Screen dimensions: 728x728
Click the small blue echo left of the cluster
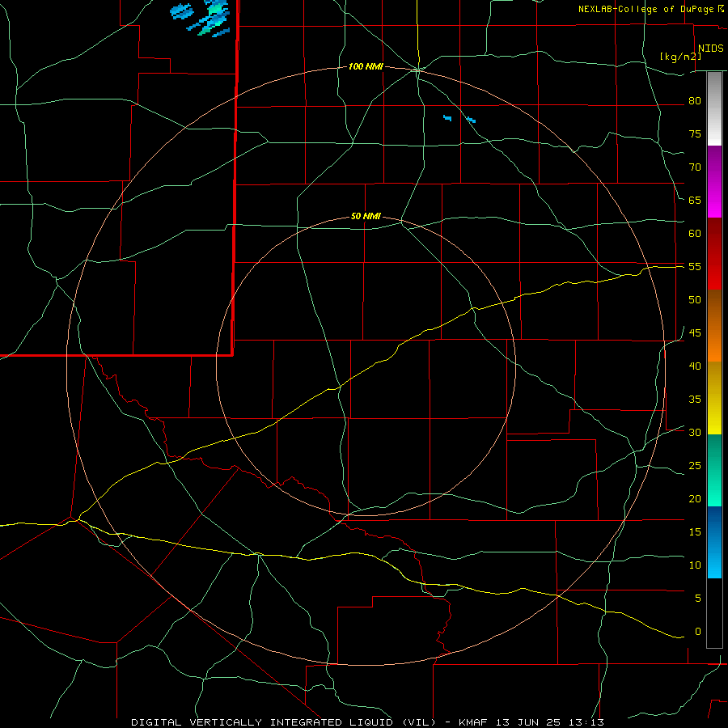[x=181, y=11]
